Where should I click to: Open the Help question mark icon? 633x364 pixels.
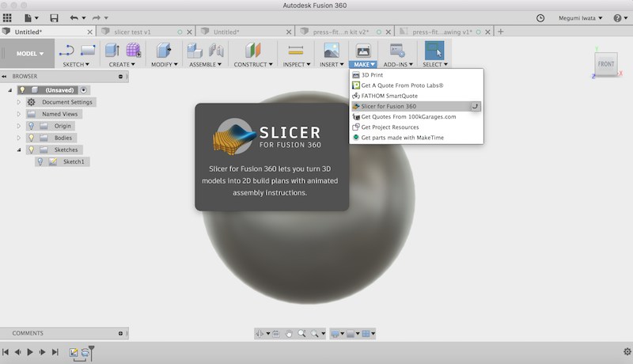617,17
